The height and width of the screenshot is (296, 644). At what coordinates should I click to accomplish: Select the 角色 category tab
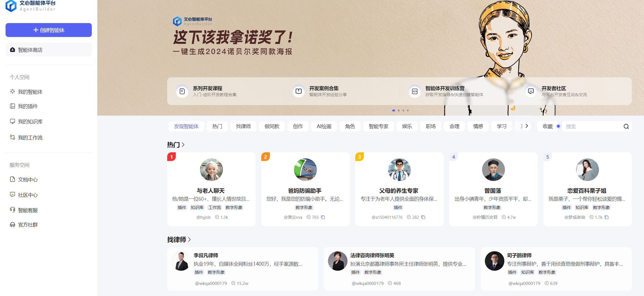(350, 126)
